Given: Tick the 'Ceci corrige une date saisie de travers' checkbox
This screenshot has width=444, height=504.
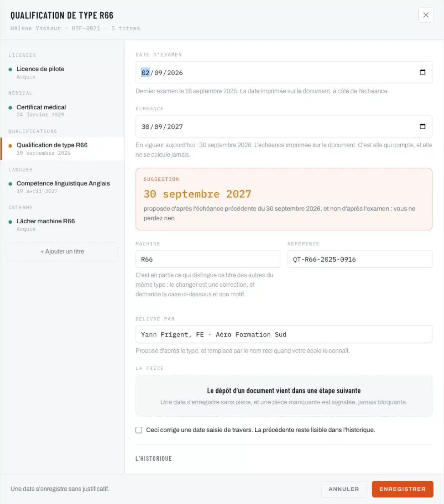Looking at the screenshot, I should [139, 430].
